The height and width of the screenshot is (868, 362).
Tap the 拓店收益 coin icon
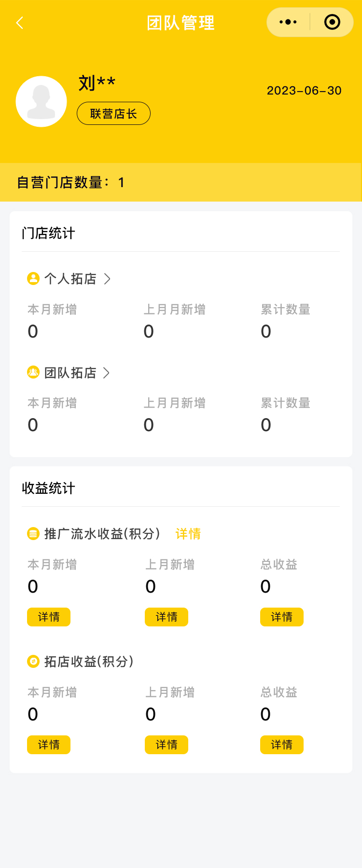[x=33, y=661]
